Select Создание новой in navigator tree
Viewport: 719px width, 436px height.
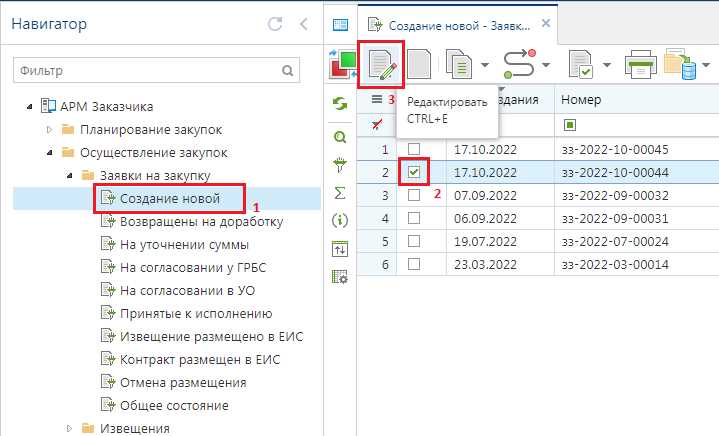170,199
